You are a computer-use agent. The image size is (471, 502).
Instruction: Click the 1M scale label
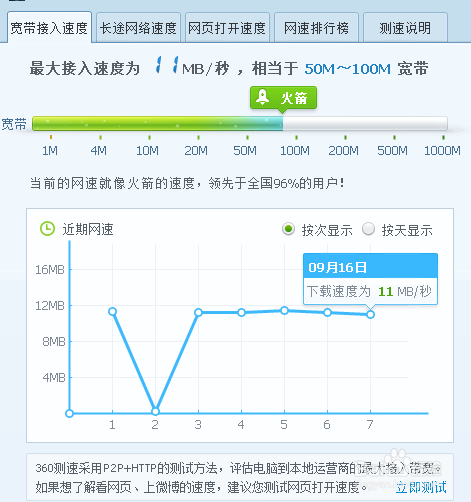click(50, 151)
